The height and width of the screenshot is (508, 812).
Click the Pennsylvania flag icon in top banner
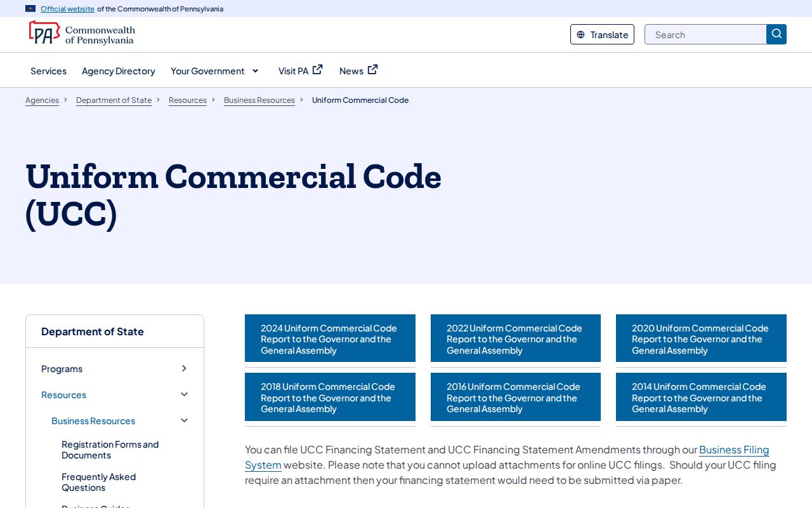(x=30, y=9)
